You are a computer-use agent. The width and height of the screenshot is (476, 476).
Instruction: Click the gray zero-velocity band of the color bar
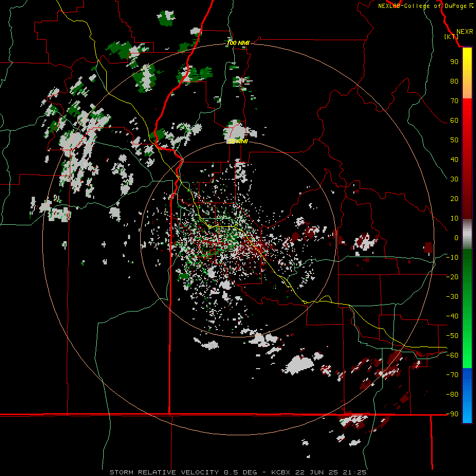[x=467, y=235]
